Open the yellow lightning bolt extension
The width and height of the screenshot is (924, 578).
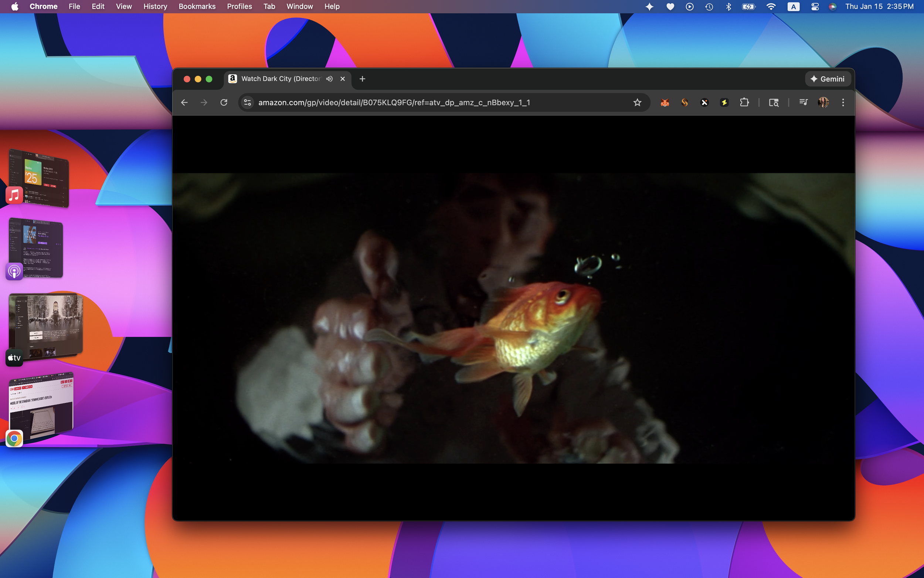724,102
